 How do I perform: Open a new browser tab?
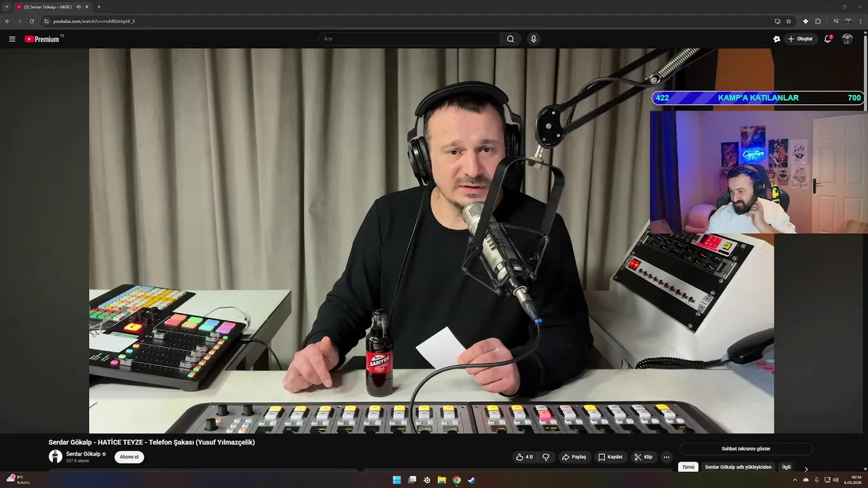tap(99, 7)
